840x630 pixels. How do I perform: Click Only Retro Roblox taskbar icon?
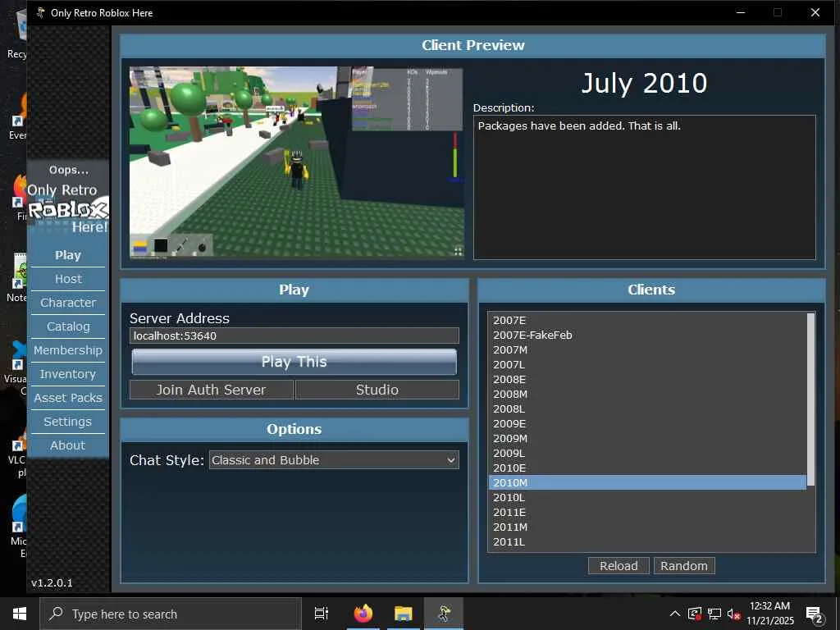444,614
